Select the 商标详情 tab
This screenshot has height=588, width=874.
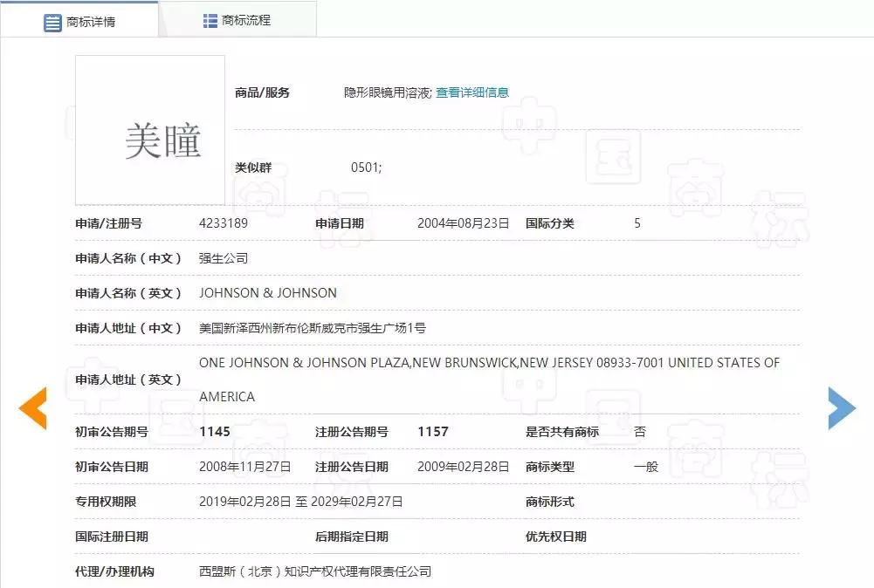pyautogui.click(x=90, y=23)
